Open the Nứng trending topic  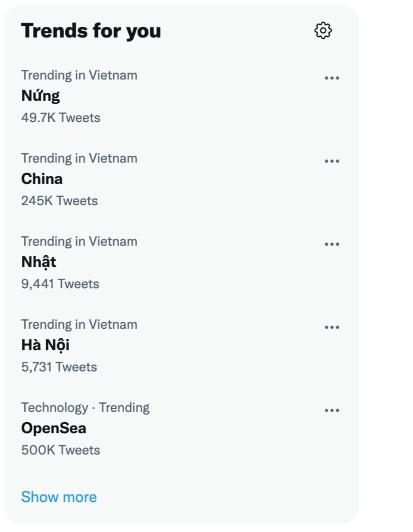click(40, 96)
